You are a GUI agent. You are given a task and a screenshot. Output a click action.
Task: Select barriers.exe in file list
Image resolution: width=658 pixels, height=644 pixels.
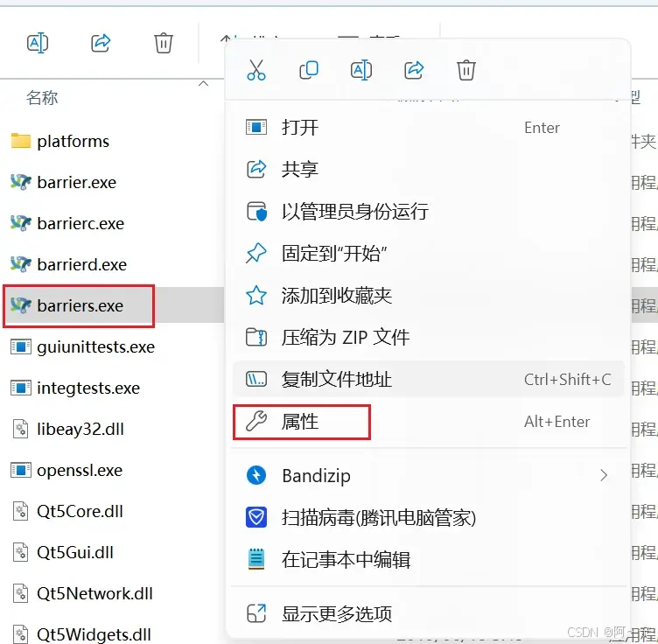80,306
